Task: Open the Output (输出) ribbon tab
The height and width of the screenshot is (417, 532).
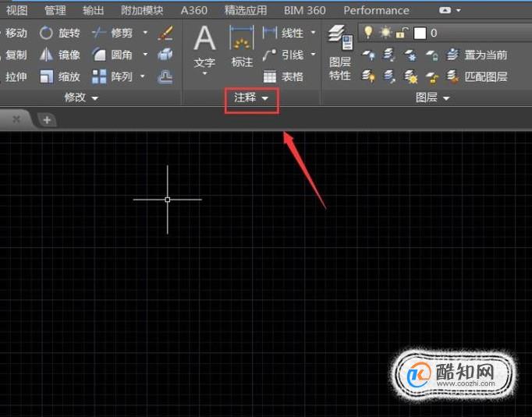Action: click(94, 10)
